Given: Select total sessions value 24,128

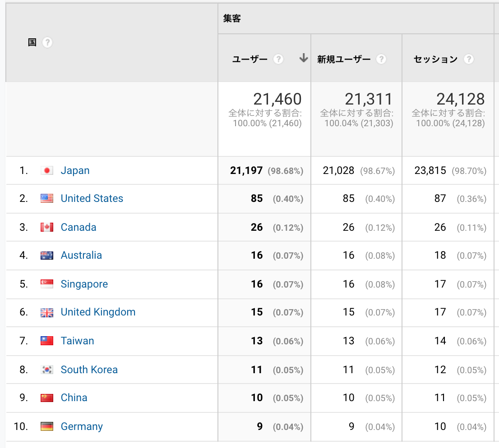Looking at the screenshot, I should click(461, 99).
